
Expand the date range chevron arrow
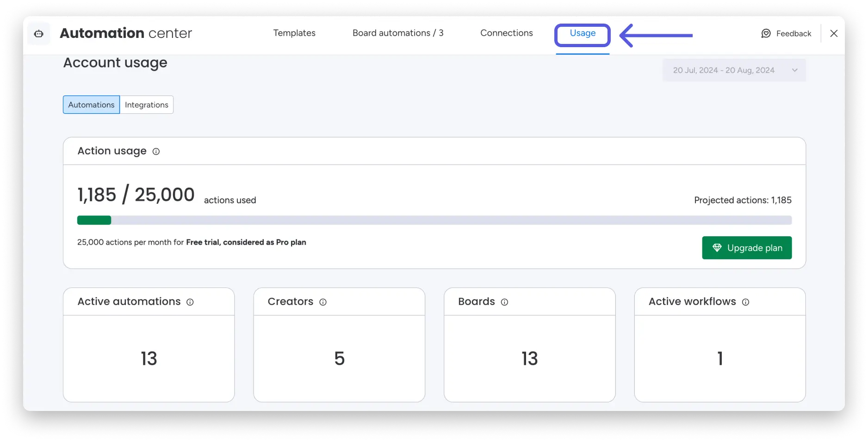click(795, 70)
